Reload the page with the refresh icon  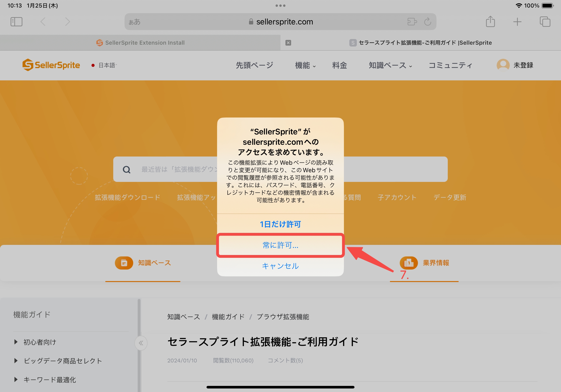tap(428, 22)
